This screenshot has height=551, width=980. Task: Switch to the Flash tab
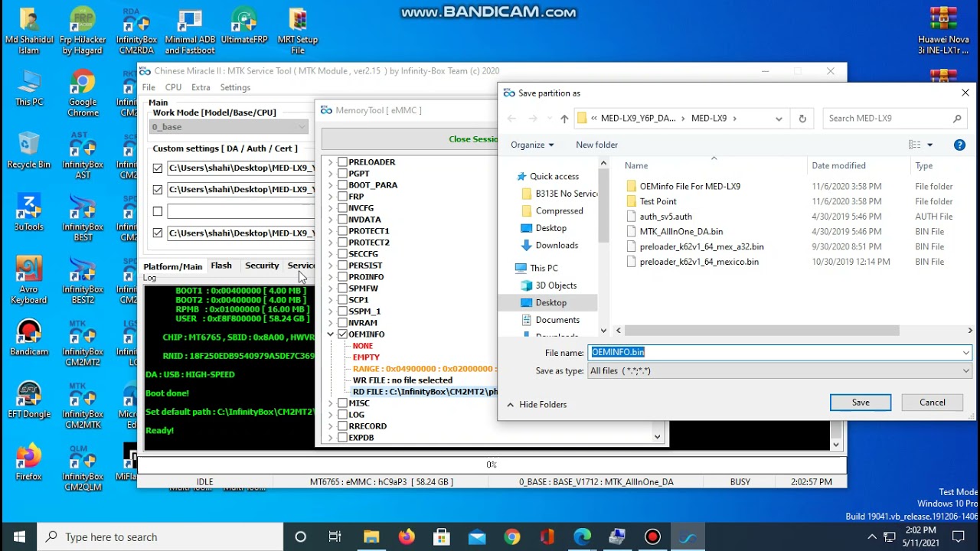point(221,266)
